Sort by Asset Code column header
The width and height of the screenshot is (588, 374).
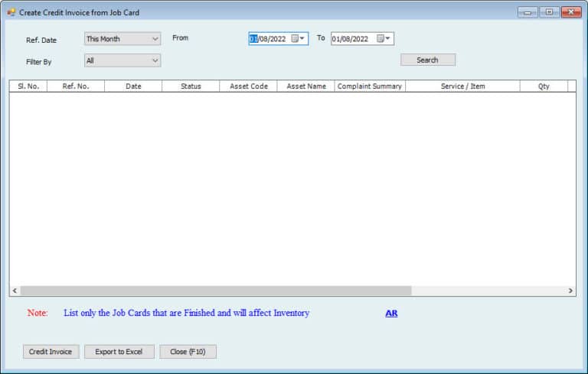248,86
